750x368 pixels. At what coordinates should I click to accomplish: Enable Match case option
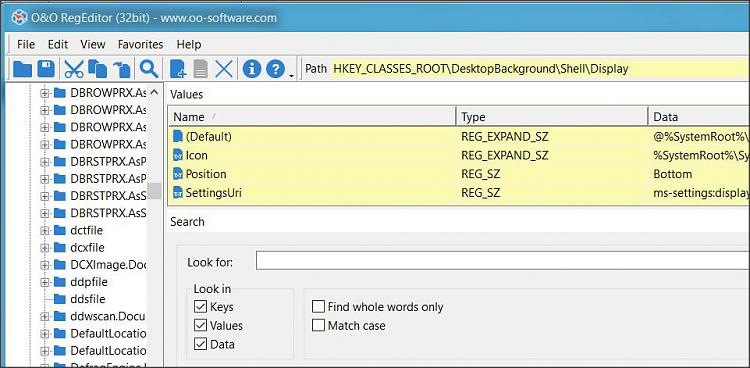tap(318, 325)
